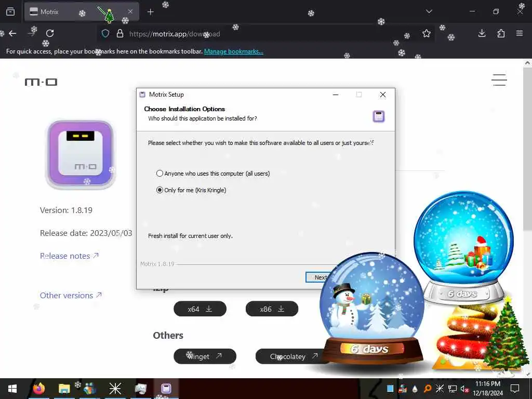
Task: Open Other versions link
Action: tap(71, 296)
